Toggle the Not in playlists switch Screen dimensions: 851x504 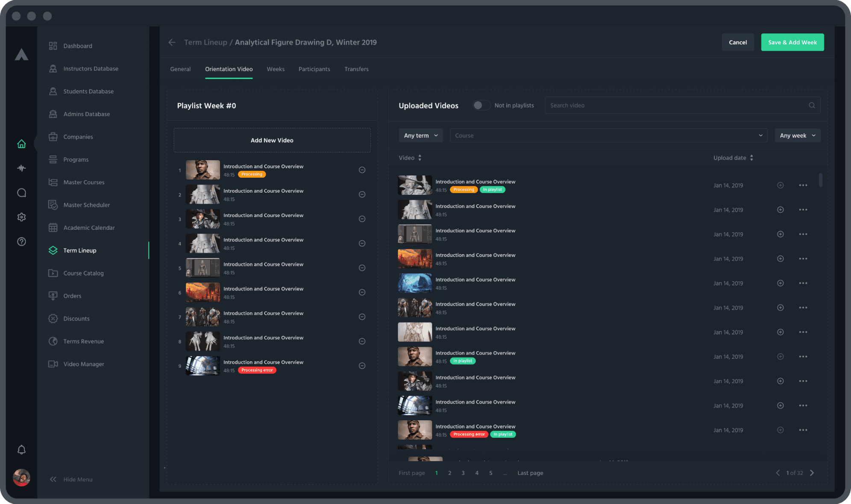481,105
